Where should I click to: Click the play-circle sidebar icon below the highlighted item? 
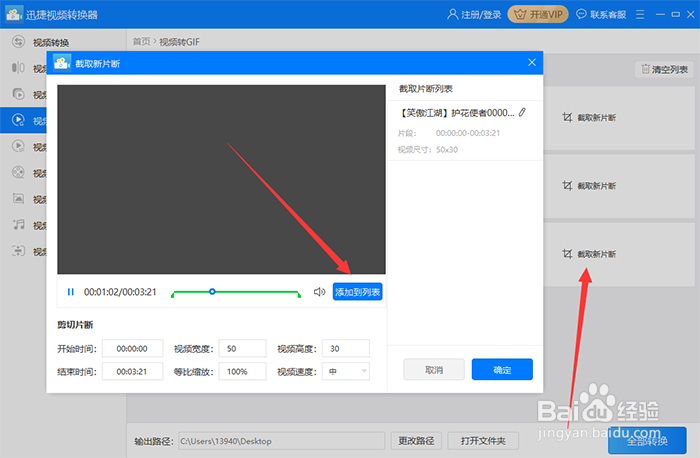(18, 146)
